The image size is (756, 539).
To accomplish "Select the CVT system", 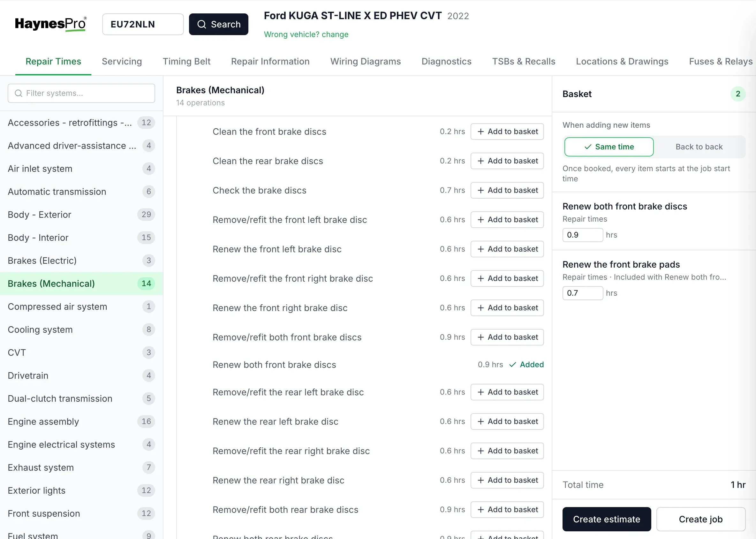I will tap(81, 353).
